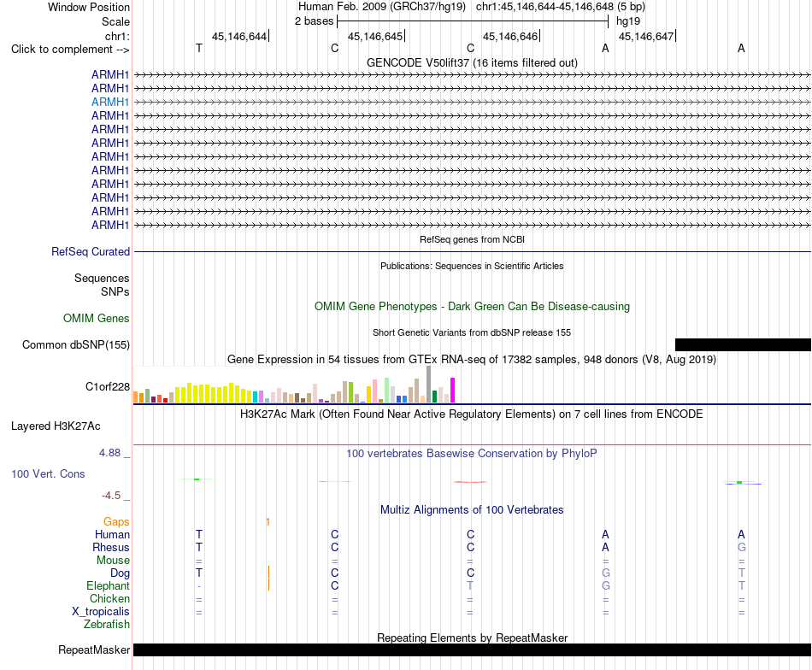The height and width of the screenshot is (670, 812).
Task: Click the SNPs track label
Action: tap(115, 291)
